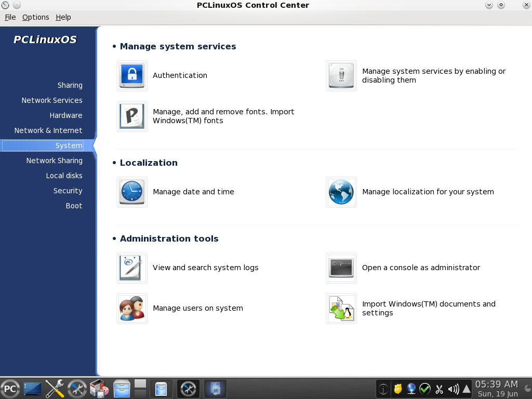Image resolution: width=532 pixels, height=399 pixels.
Task: Open the window menu icon in title bar
Action: [5, 5]
